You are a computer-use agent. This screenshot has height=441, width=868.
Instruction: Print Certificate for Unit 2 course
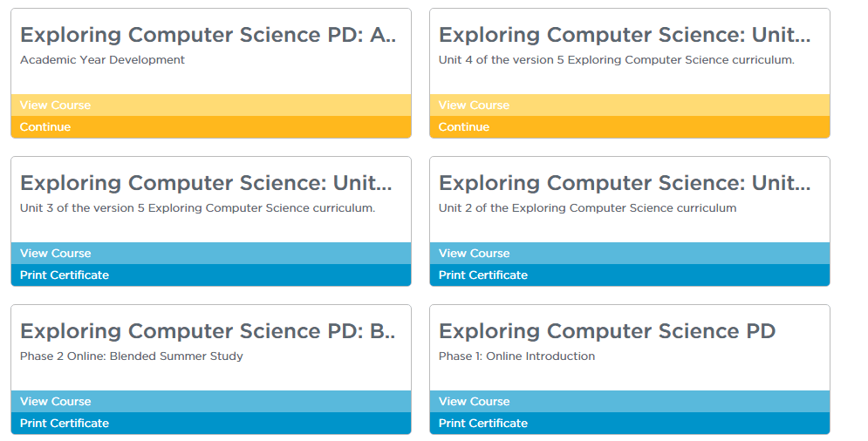click(483, 275)
